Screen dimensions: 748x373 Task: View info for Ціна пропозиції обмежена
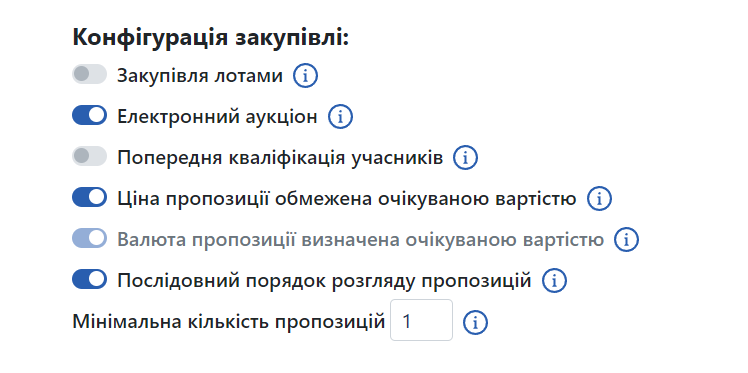pyautogui.click(x=599, y=198)
